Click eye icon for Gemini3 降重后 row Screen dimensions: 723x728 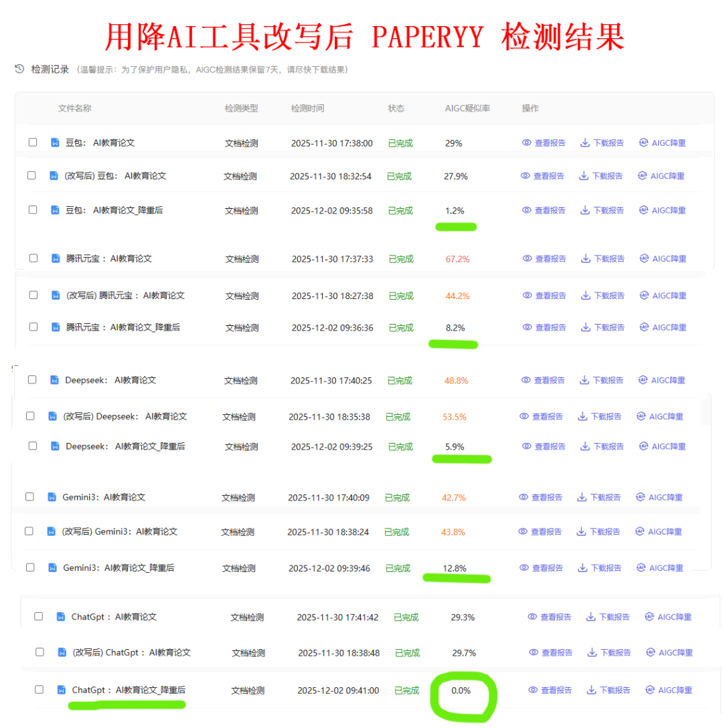tap(524, 567)
